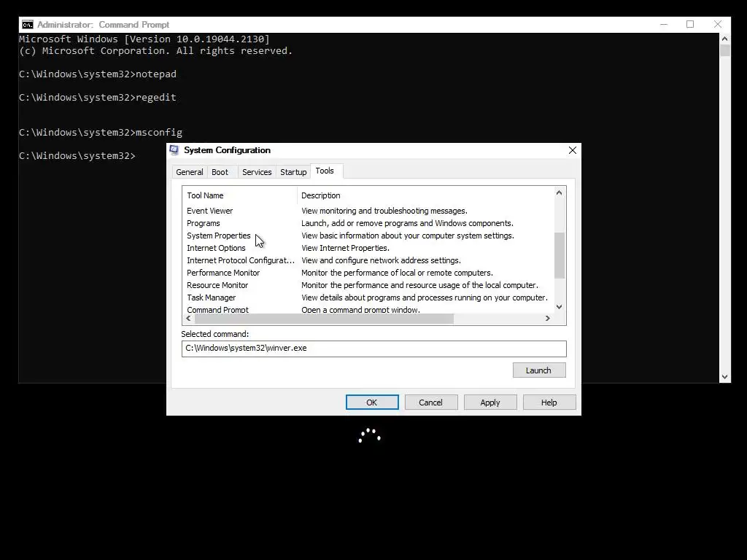
Task: Click the Selected command text field
Action: tap(374, 349)
